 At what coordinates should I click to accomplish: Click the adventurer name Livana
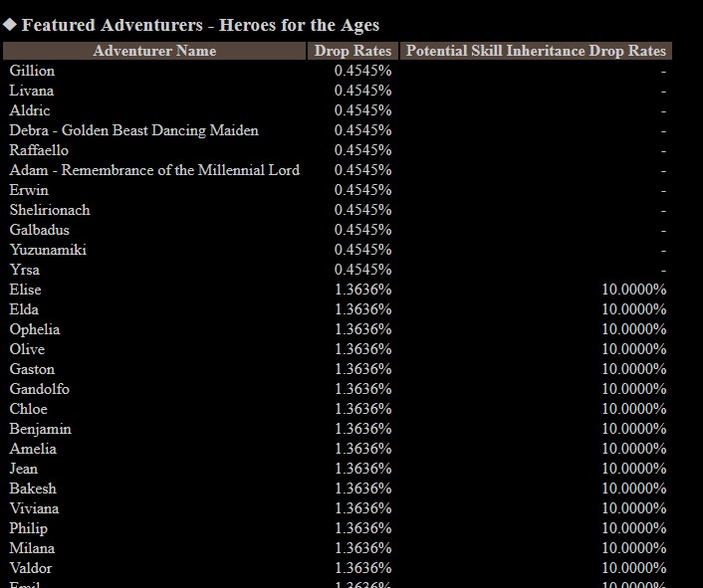pos(32,91)
